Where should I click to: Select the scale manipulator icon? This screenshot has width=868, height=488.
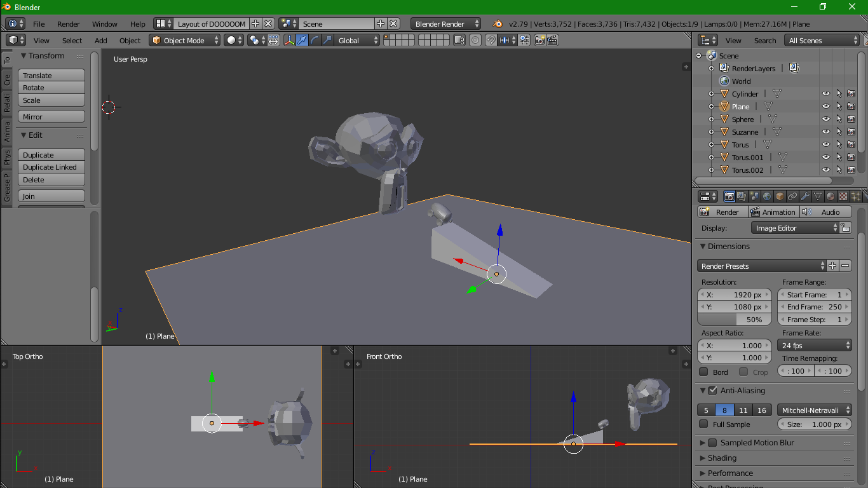(x=328, y=40)
